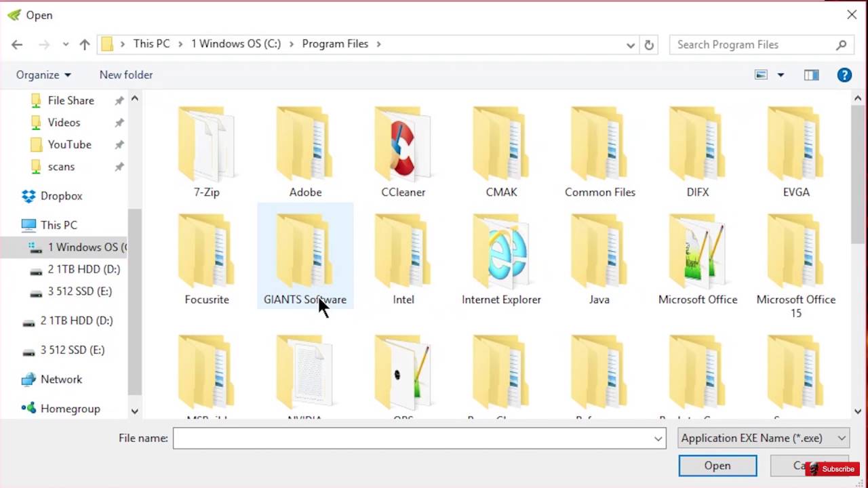The image size is (868, 488).
Task: Go back with the Back arrow
Action: click(x=17, y=45)
